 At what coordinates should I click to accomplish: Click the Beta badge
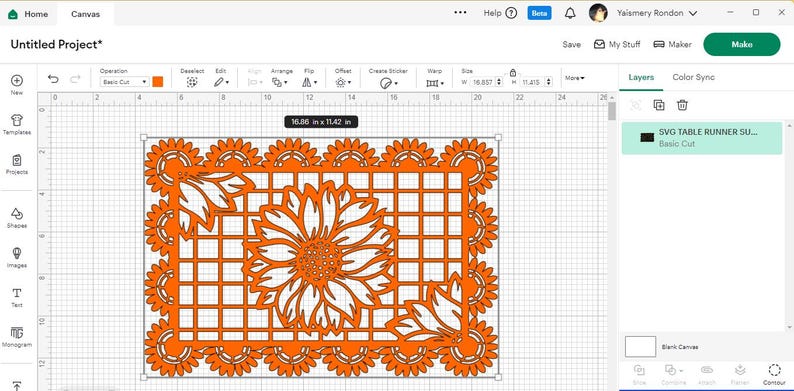click(539, 13)
